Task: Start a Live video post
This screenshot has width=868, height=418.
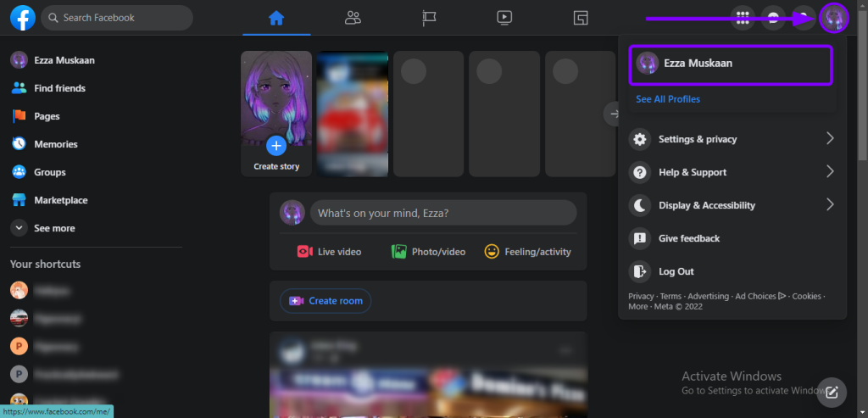Action: pos(329,252)
